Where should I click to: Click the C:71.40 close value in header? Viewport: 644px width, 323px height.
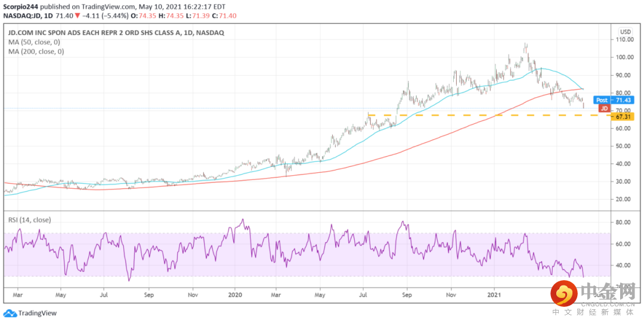pyautogui.click(x=223, y=15)
